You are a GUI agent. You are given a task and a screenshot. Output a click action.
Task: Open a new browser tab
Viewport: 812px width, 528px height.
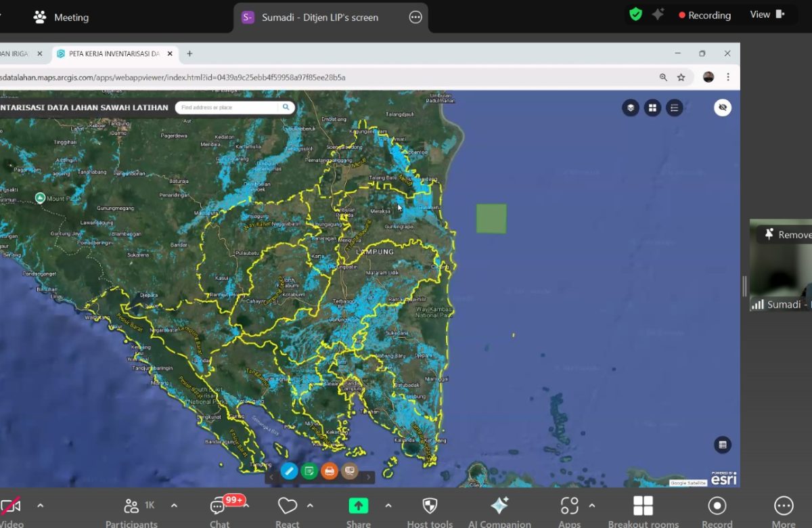pyautogui.click(x=189, y=53)
